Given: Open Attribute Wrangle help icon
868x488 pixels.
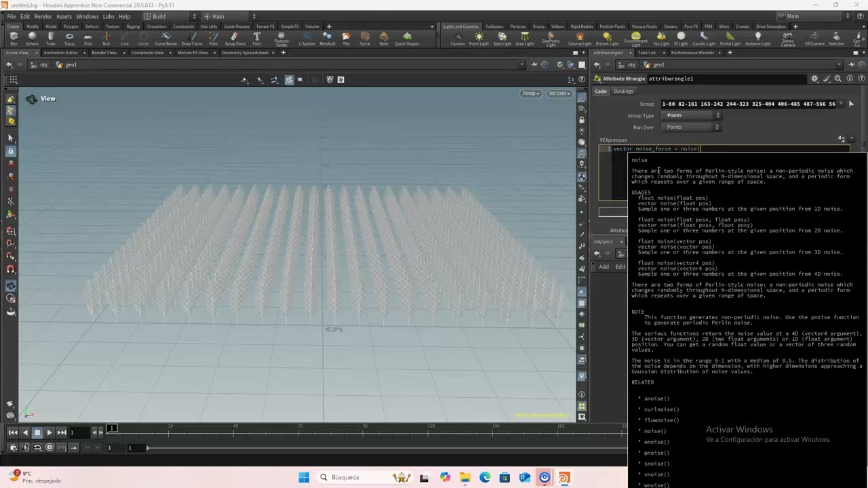Looking at the screenshot, I should 861,79.
